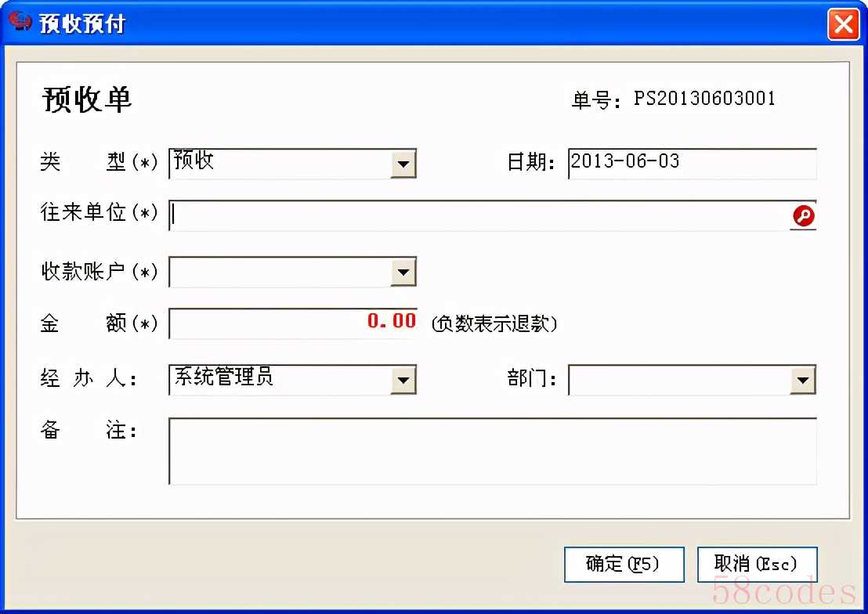Close the 预收预付 dialog window

pos(843,24)
